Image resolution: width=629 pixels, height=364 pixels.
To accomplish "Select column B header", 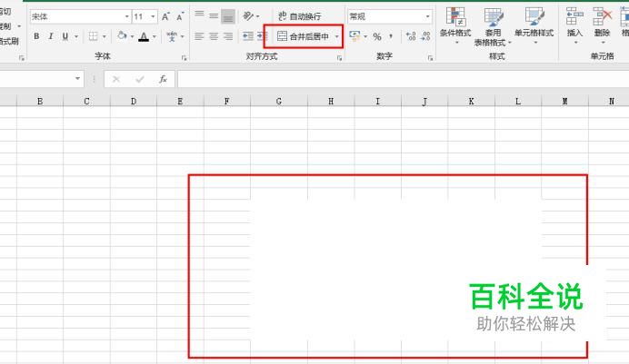I will tap(40, 102).
